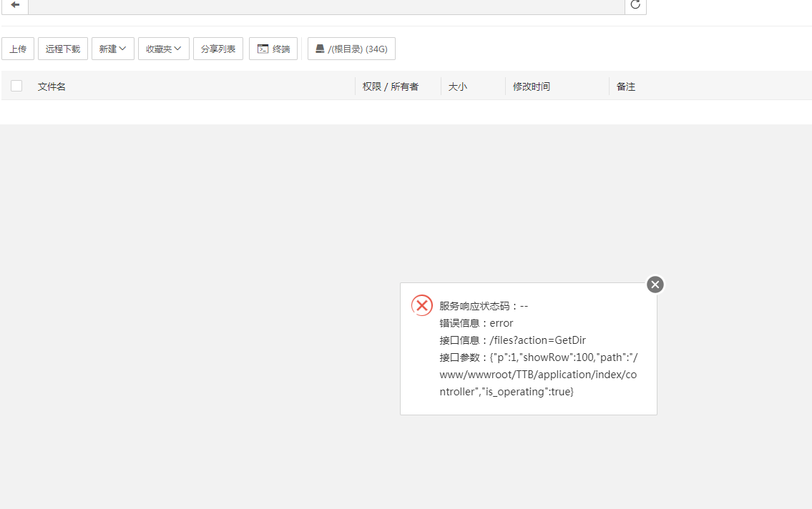Open the 分享列表 share list
This screenshot has width=812, height=509.
click(x=218, y=49)
